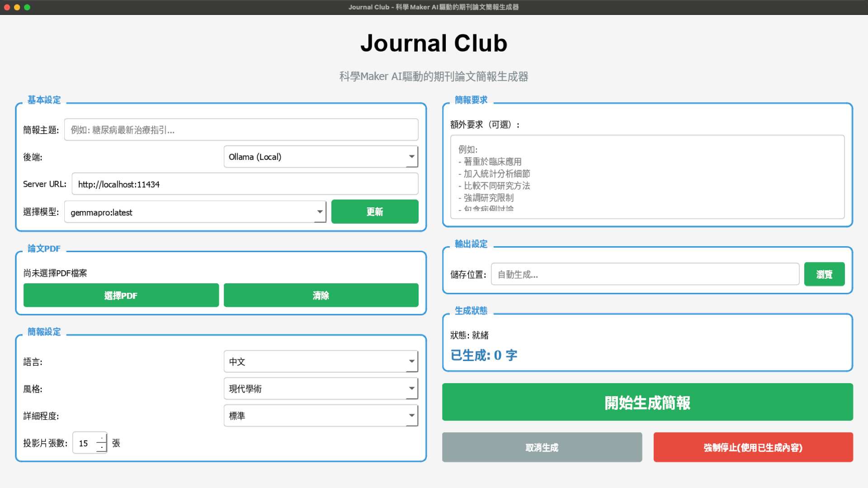Click the yellow minimize traffic light button

[x=18, y=7]
